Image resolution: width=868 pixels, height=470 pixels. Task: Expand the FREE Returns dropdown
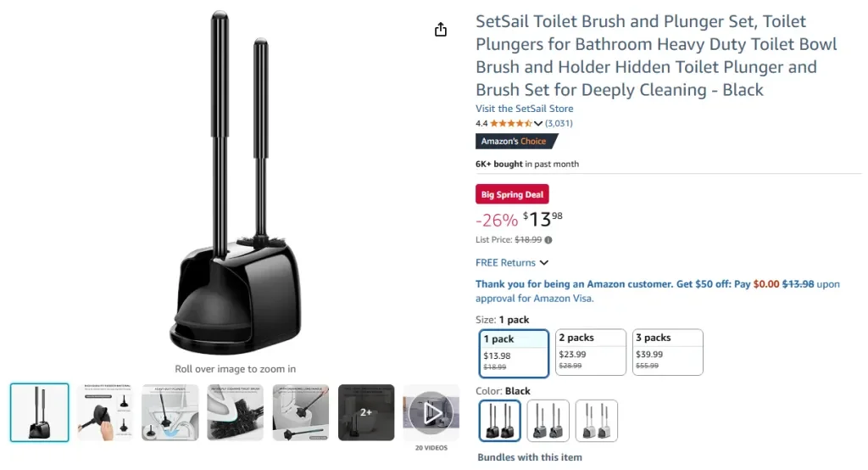[x=543, y=263]
